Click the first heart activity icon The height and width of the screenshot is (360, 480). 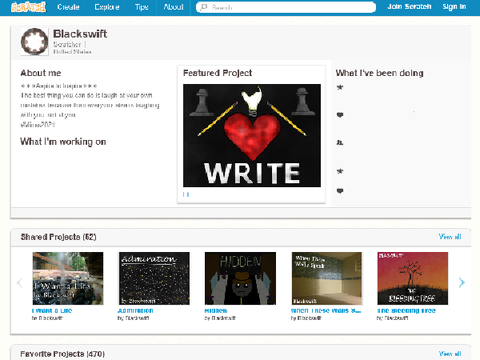coord(340,115)
